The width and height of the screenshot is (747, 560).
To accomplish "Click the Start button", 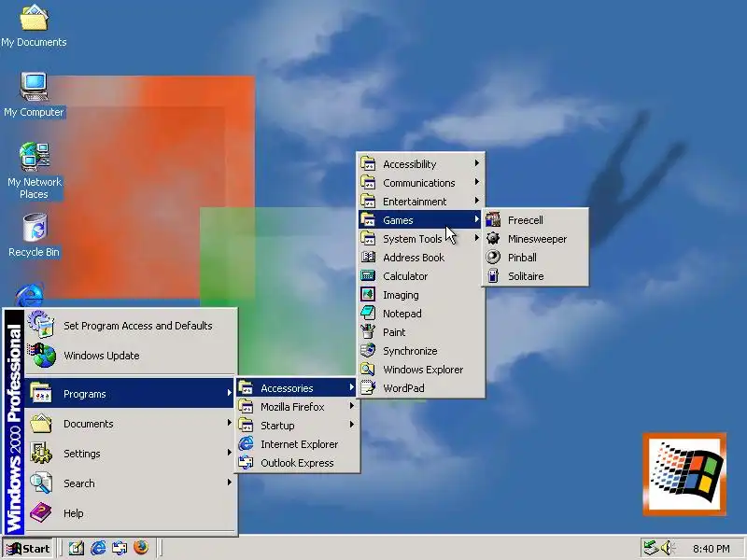I will point(28,549).
